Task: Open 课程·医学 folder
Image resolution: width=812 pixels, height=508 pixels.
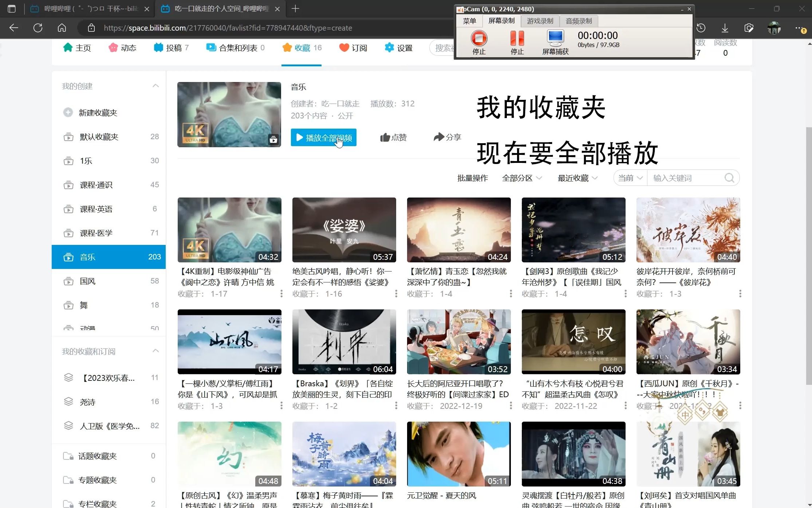Action: point(109,233)
